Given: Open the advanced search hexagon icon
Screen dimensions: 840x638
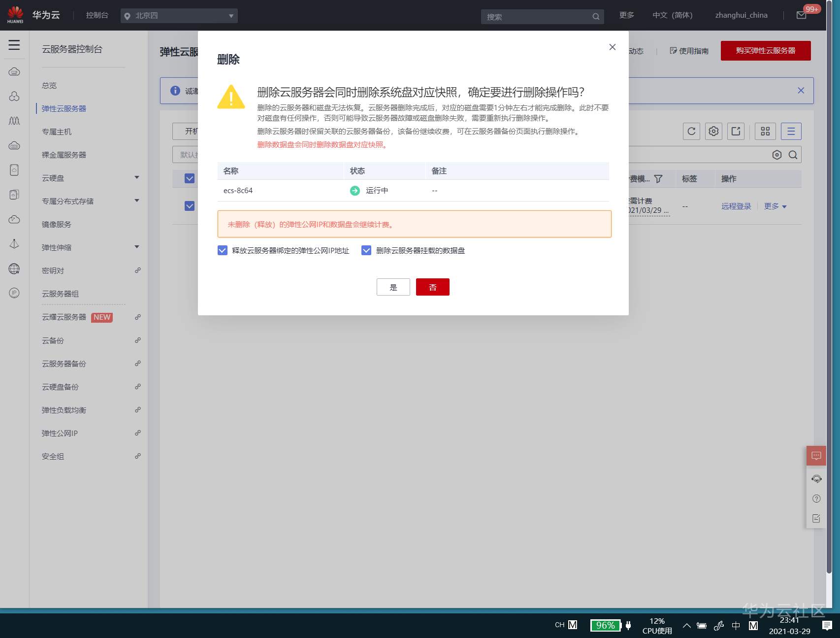Looking at the screenshot, I should coord(777,155).
